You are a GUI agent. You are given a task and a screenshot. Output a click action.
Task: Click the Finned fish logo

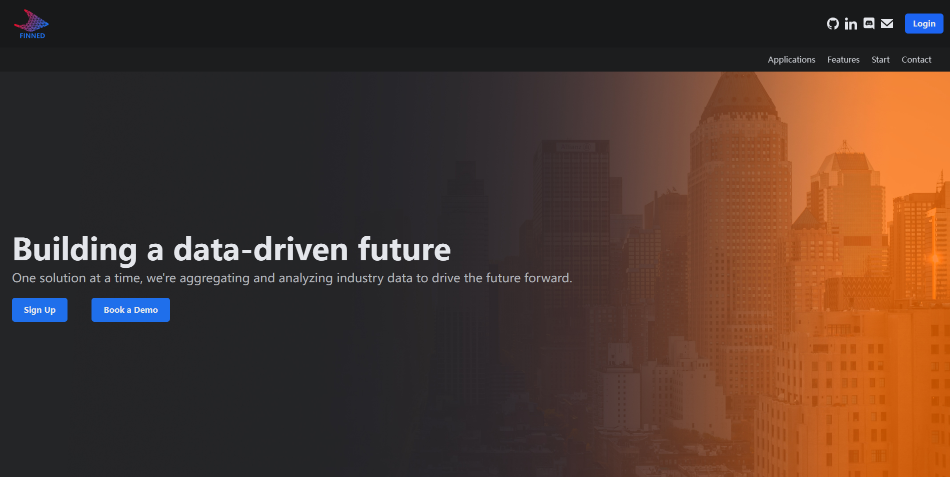(32, 19)
